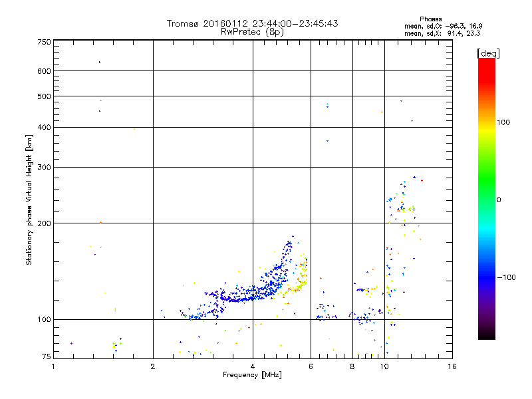
Task: Click the y-axis tick label '500'
Action: pos(44,96)
